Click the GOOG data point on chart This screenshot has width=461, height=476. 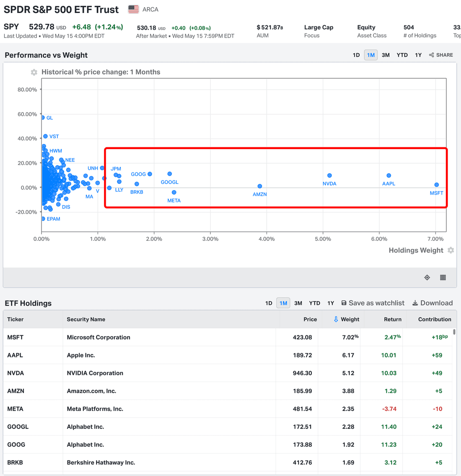pyautogui.click(x=150, y=174)
